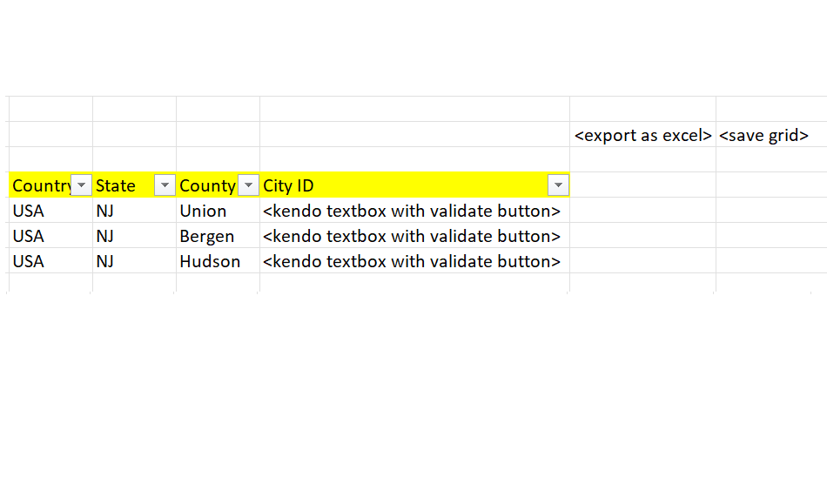827x504 pixels.
Task: Select the NJ cell in the Union row
Action: (x=105, y=211)
